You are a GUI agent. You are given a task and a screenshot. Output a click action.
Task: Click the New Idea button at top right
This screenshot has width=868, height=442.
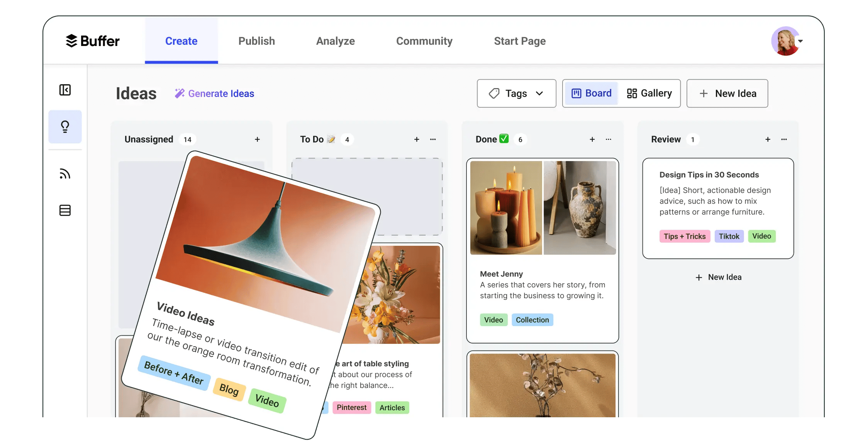point(727,93)
